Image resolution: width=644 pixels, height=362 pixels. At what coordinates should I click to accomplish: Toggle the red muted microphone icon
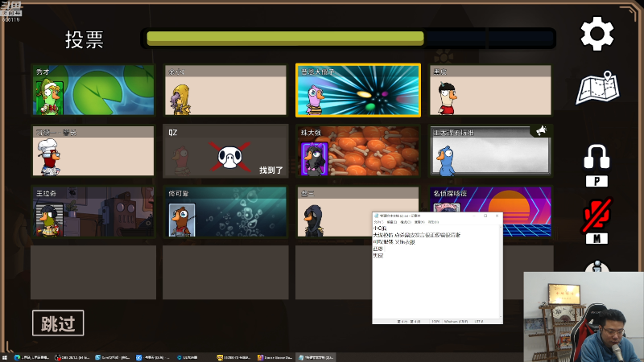pos(597,214)
